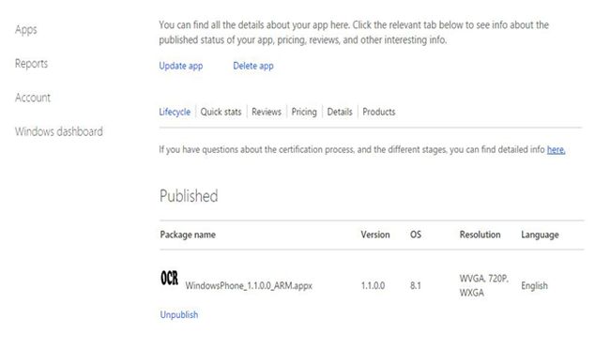Click the Package name column header
Image resolution: width=610 pixels, height=364 pixels.
tap(188, 235)
